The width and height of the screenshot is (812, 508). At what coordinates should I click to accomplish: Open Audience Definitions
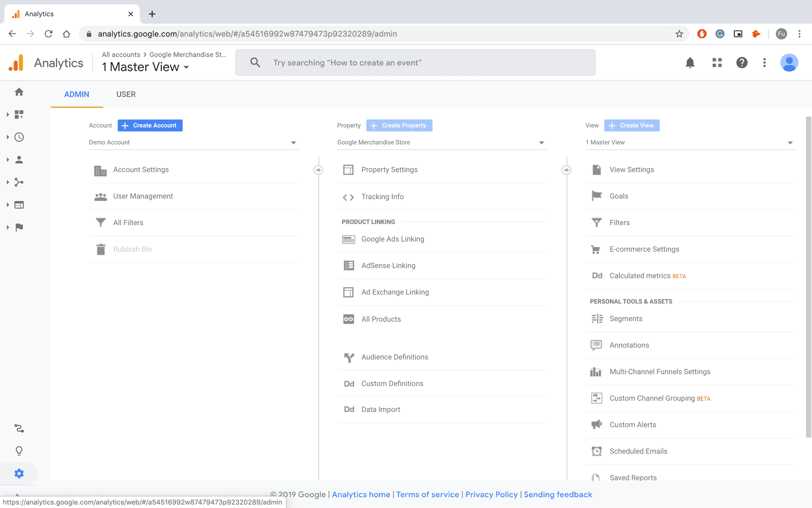pyautogui.click(x=442, y=357)
